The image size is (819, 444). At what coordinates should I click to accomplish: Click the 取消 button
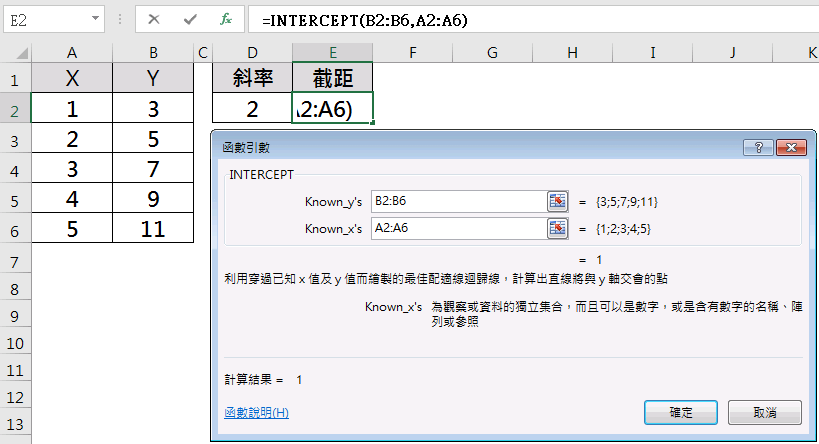pos(765,412)
